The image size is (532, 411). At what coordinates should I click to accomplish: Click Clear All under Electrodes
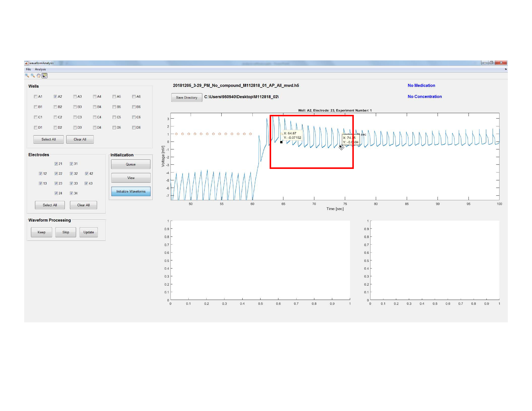(83, 205)
